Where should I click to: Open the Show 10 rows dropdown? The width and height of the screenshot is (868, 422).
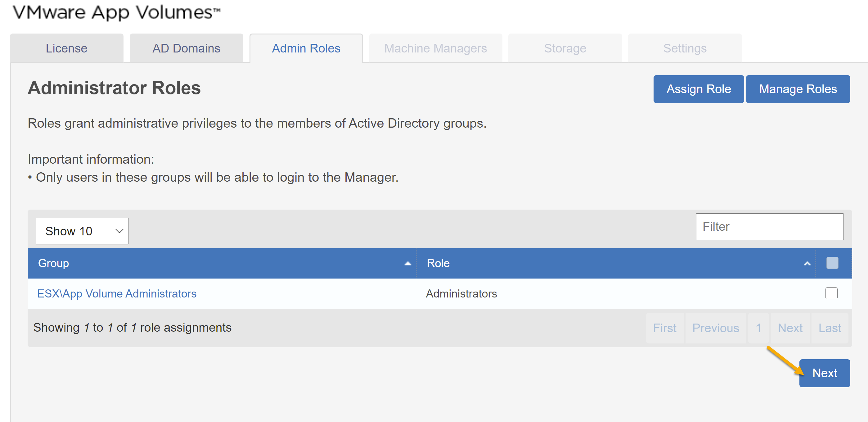click(x=82, y=231)
